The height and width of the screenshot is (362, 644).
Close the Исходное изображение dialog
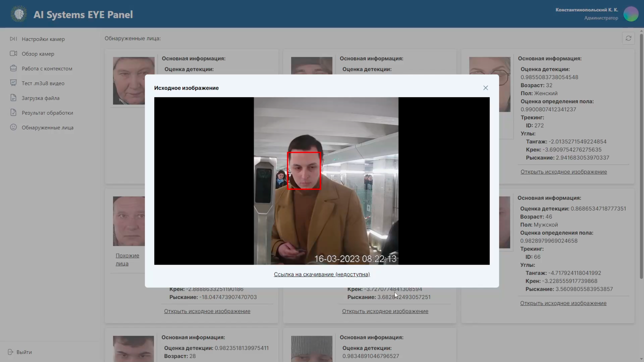pos(486,88)
